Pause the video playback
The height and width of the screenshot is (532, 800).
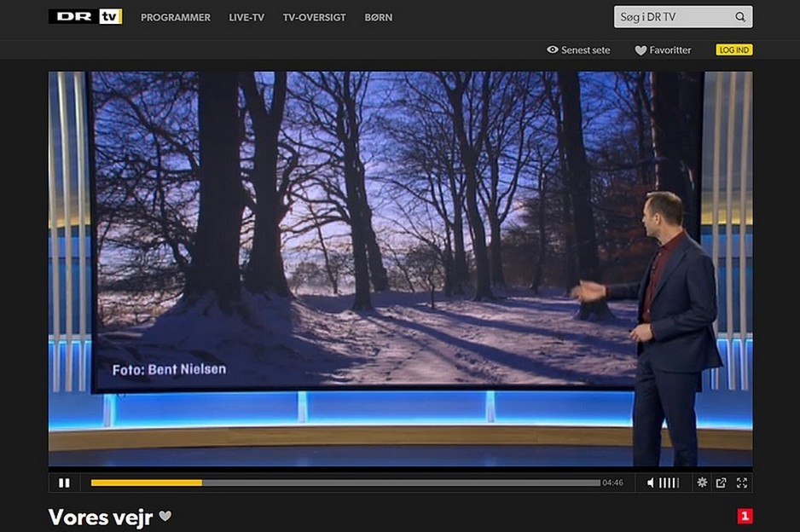pyautogui.click(x=64, y=483)
